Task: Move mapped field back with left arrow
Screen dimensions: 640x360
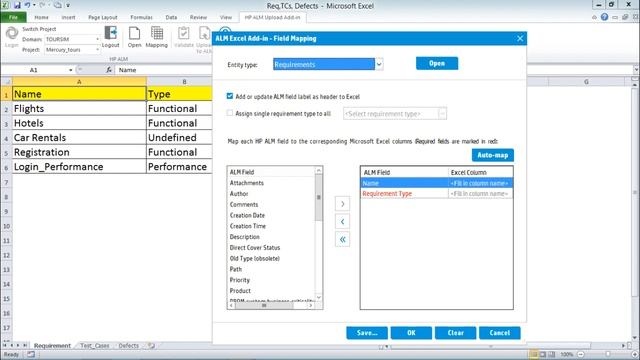Action: (x=342, y=222)
